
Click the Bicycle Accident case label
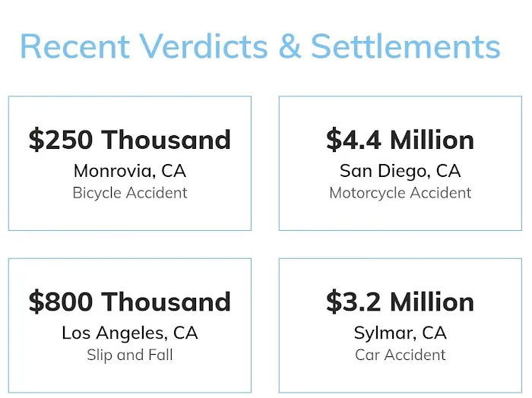pyautogui.click(x=130, y=193)
